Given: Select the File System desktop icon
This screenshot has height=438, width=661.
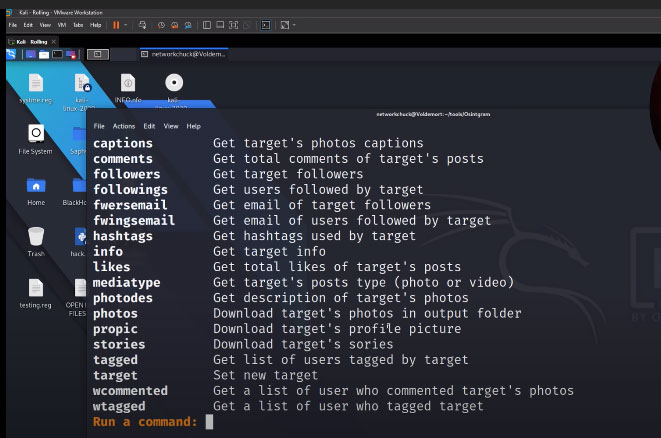Looking at the screenshot, I should pos(36,140).
